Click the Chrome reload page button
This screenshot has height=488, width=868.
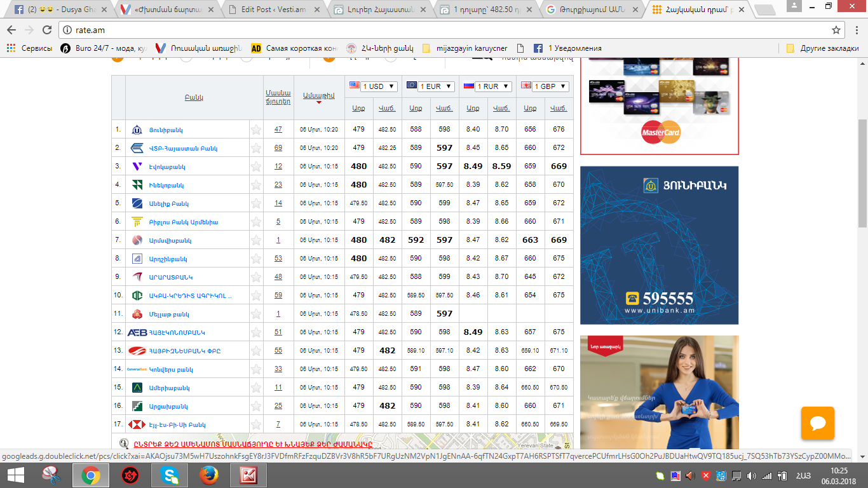47,30
